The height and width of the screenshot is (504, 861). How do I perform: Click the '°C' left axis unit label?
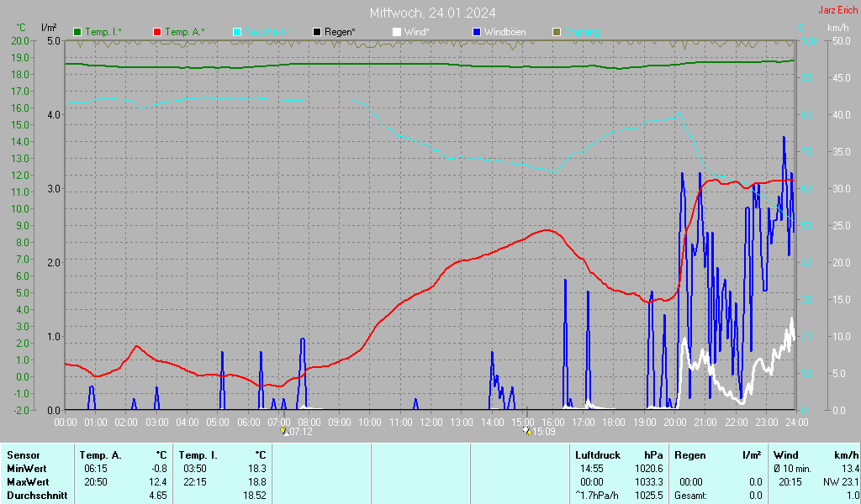[21, 28]
